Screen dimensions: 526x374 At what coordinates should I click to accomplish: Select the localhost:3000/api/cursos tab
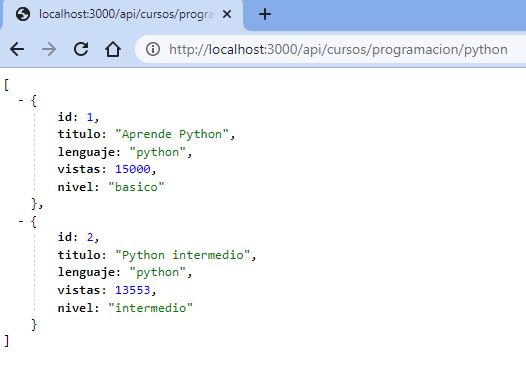pyautogui.click(x=122, y=15)
